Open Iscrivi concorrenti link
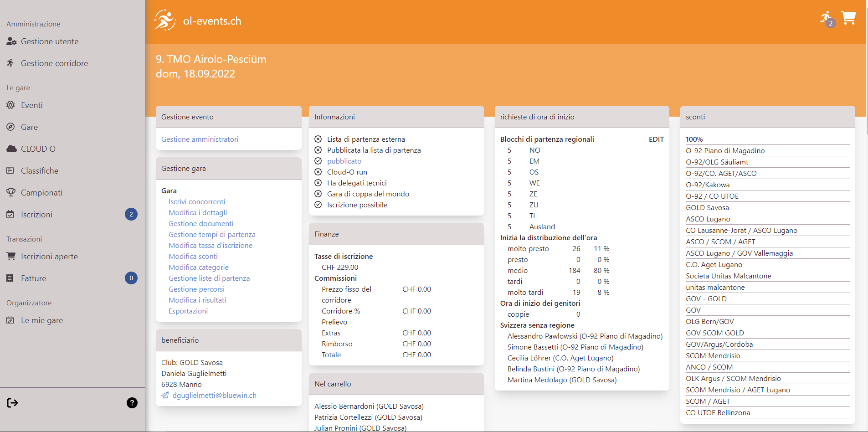Image resolution: width=868 pixels, height=432 pixels. click(197, 201)
